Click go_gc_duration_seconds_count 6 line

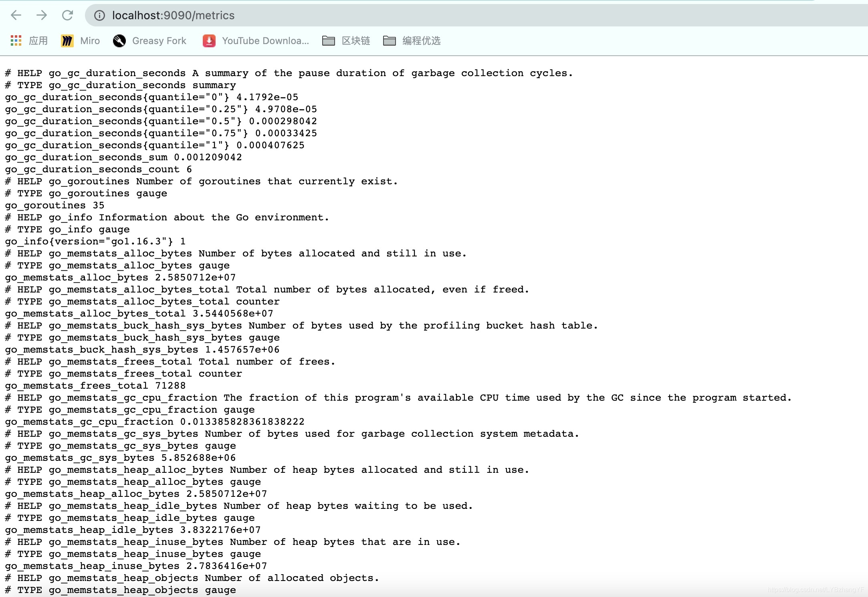(x=99, y=169)
